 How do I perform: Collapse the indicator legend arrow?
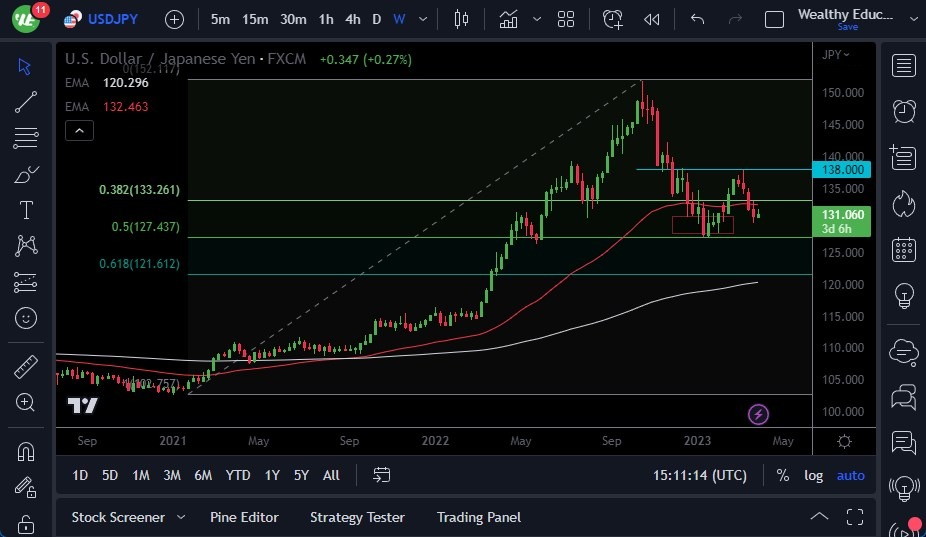point(80,130)
